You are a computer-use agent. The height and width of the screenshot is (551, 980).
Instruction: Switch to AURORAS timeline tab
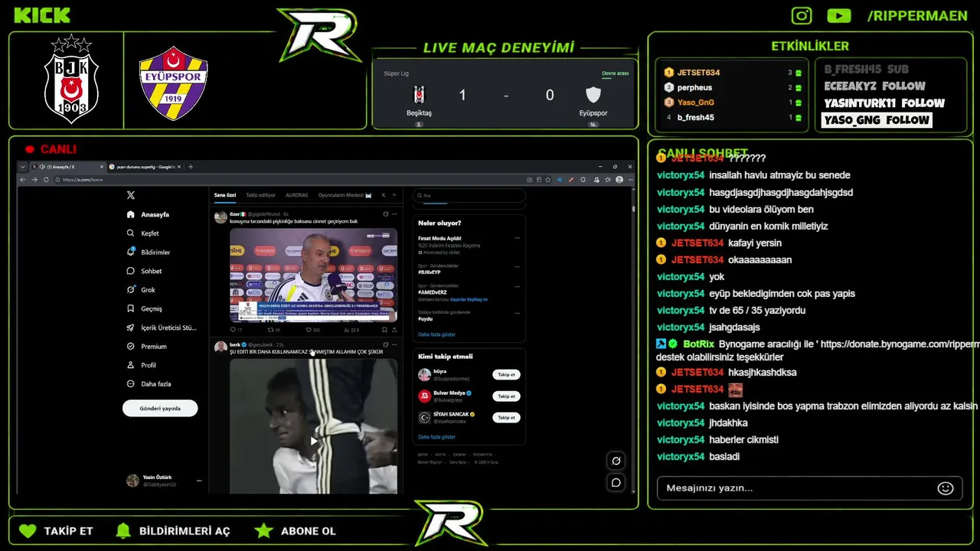click(x=296, y=195)
